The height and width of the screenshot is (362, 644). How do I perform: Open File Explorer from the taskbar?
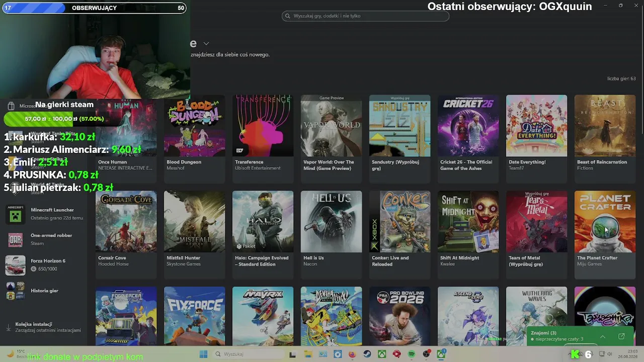click(x=308, y=354)
